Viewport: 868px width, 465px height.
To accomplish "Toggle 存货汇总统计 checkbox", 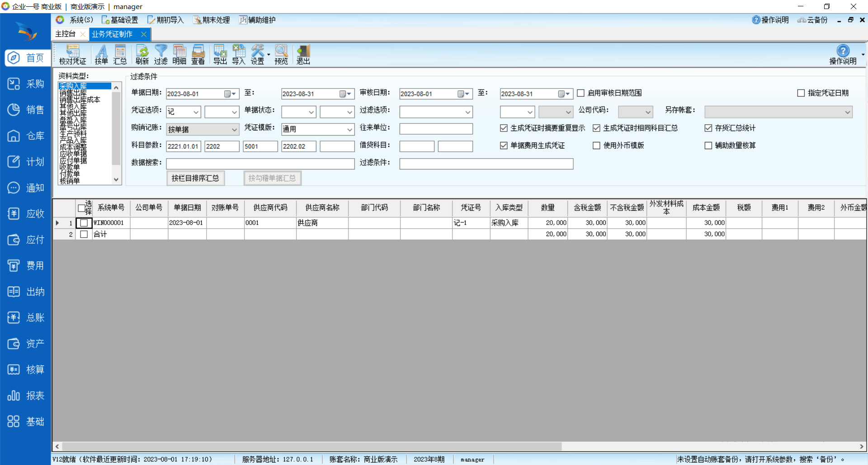I will 708,128.
